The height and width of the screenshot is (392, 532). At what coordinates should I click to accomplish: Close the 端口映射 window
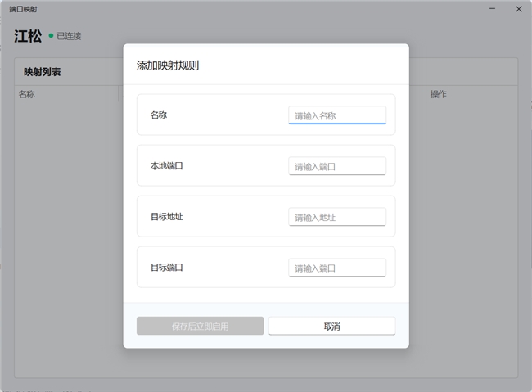[518, 9]
